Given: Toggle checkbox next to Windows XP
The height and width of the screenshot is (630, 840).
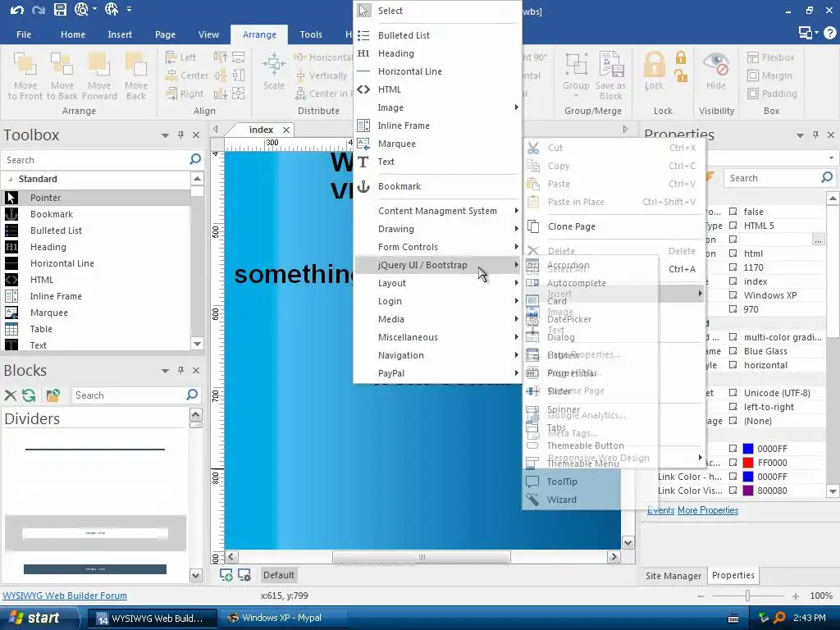Looking at the screenshot, I should coord(733,295).
